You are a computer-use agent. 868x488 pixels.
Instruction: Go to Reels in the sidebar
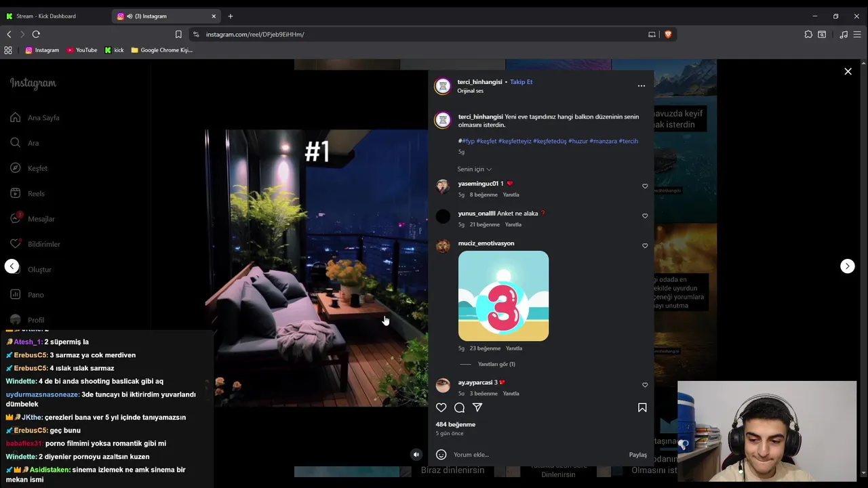(28, 194)
